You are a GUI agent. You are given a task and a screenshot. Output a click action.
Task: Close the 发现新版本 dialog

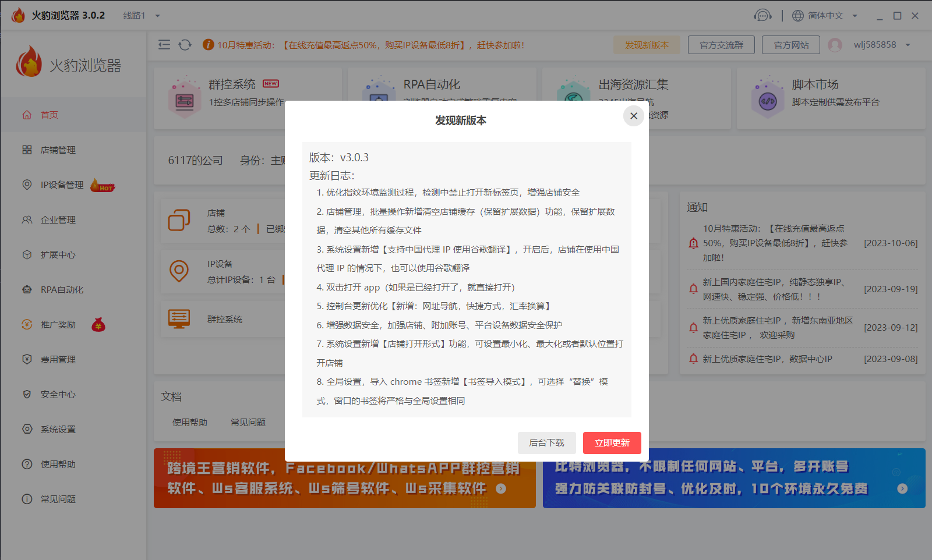point(634,116)
